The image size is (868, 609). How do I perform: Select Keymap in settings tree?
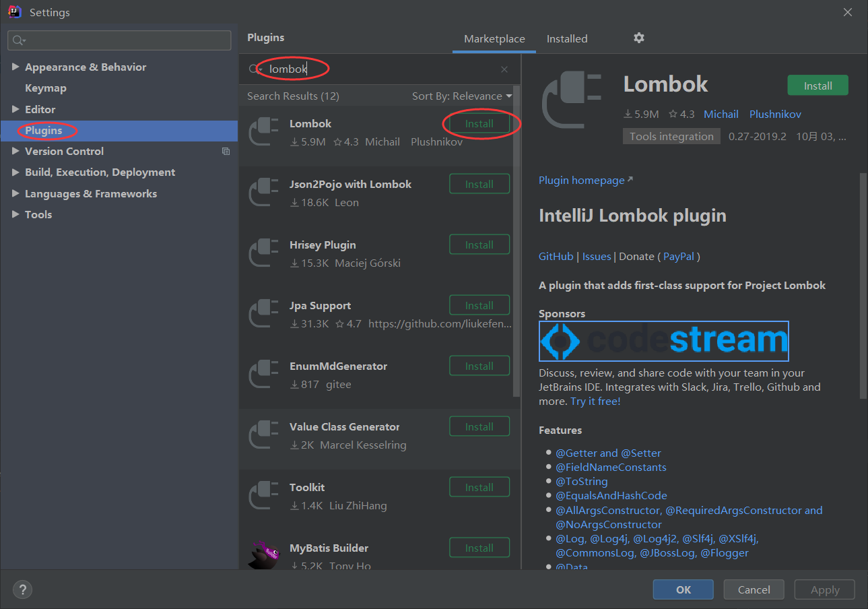pyautogui.click(x=46, y=88)
